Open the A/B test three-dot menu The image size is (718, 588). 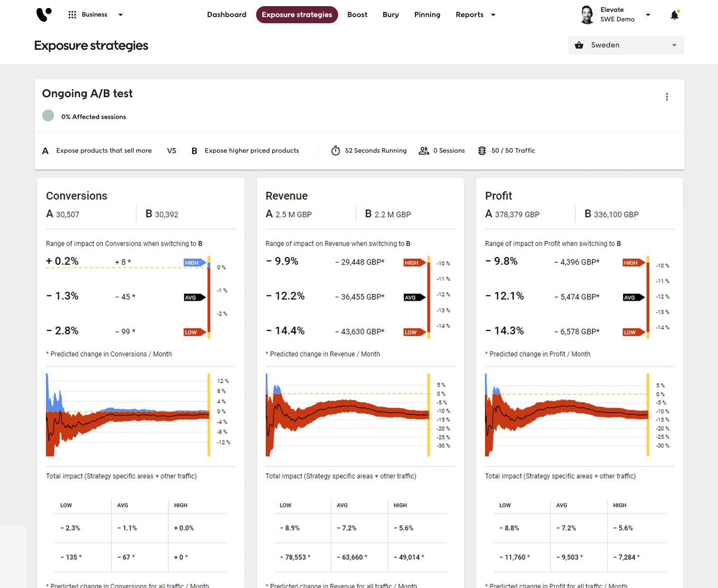pos(667,97)
